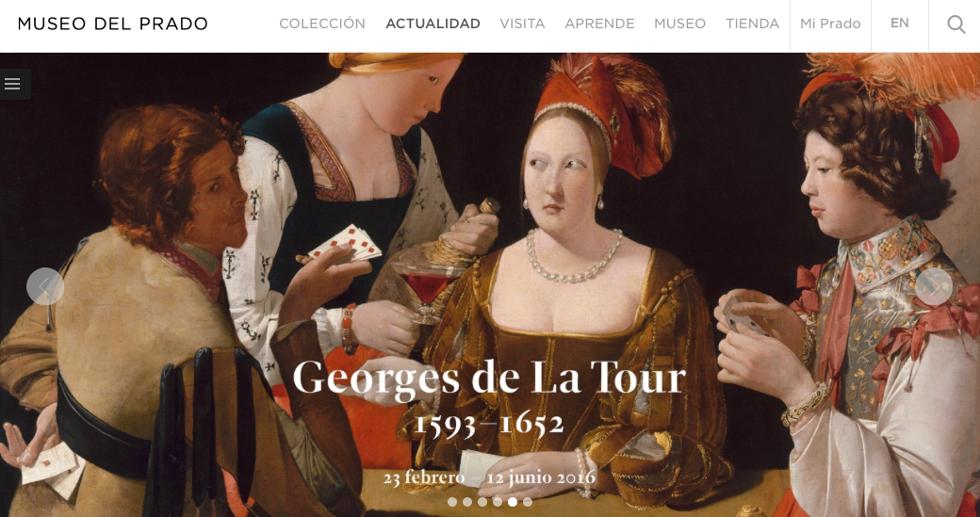Open the Actualidad menu
The width and height of the screenshot is (980, 517).
point(433,24)
